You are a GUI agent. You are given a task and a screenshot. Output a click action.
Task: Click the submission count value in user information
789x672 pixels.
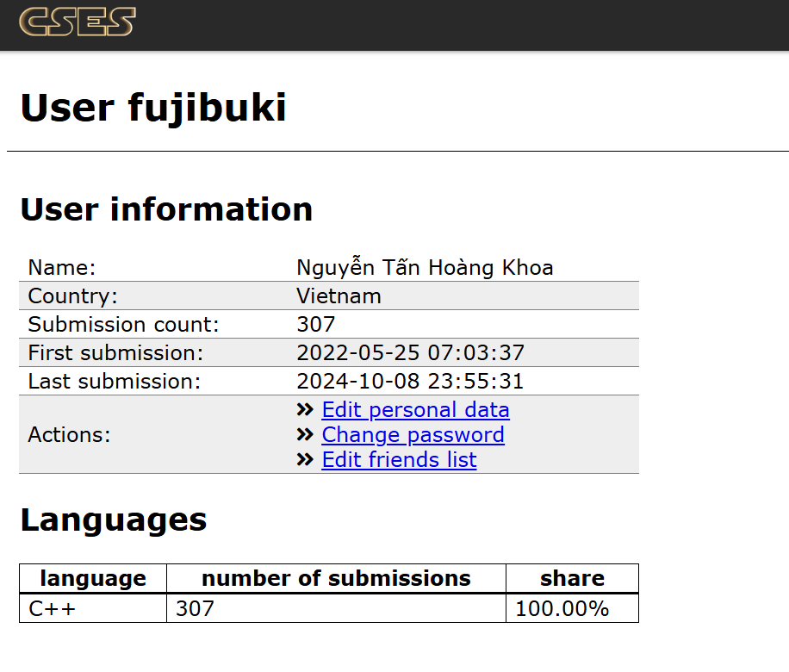[315, 325]
